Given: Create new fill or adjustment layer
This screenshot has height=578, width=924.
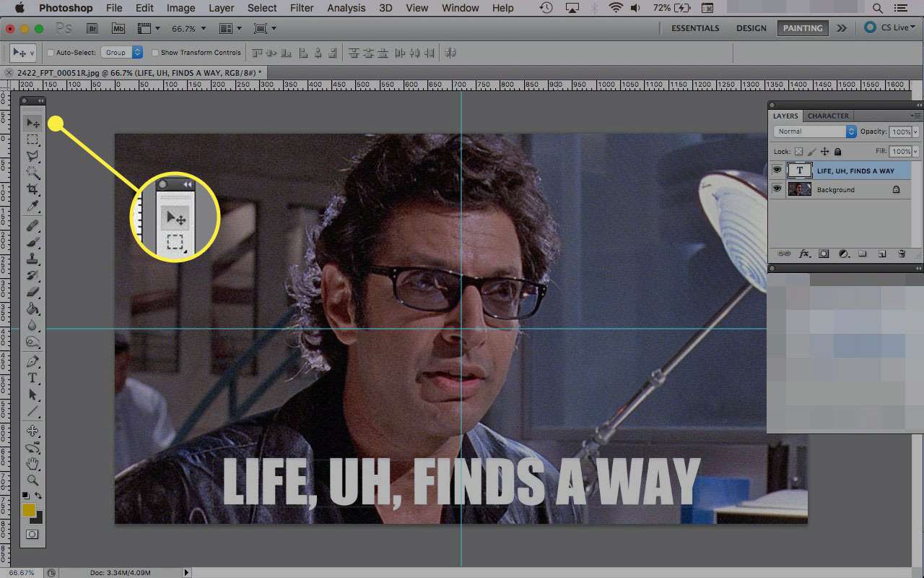Looking at the screenshot, I should click(843, 254).
